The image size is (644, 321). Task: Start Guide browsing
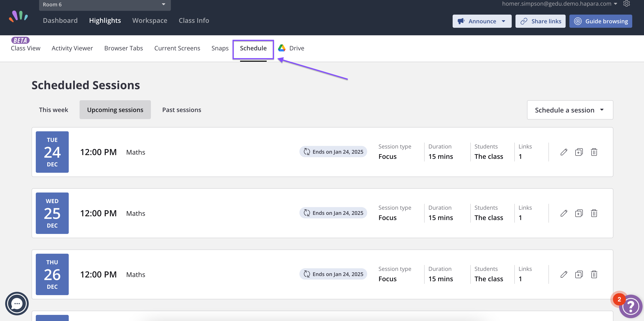pos(600,21)
